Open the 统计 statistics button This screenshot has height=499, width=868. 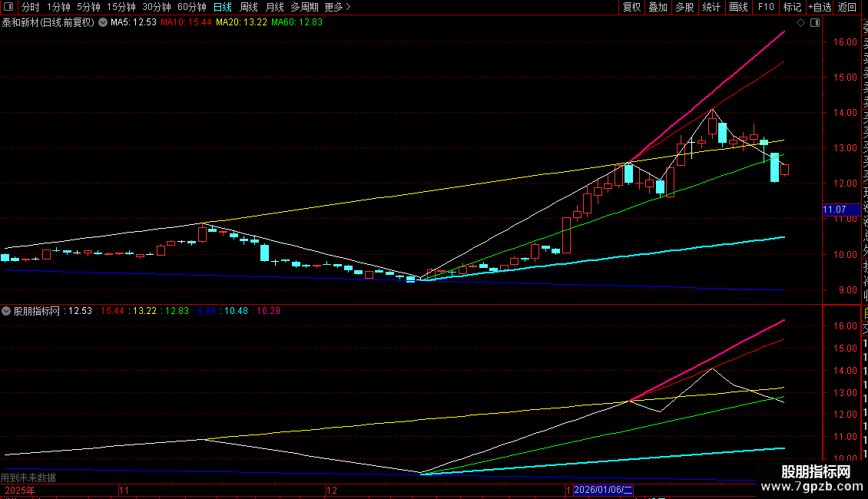(x=711, y=7)
